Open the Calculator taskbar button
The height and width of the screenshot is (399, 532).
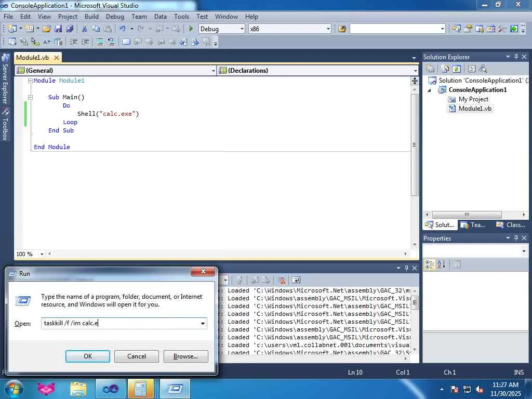pos(140,389)
